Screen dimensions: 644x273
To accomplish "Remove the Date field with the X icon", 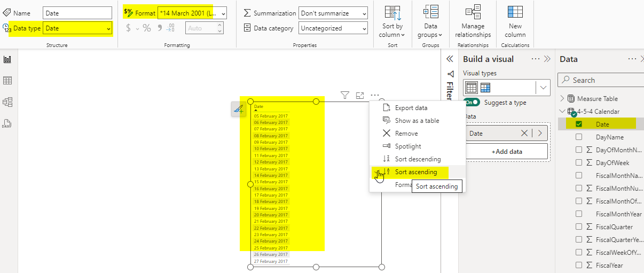I will [524, 133].
